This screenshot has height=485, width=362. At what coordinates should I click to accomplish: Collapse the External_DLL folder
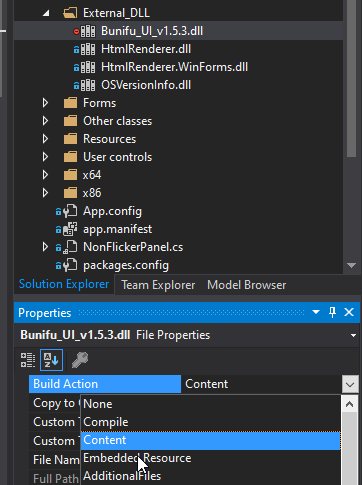click(x=46, y=13)
